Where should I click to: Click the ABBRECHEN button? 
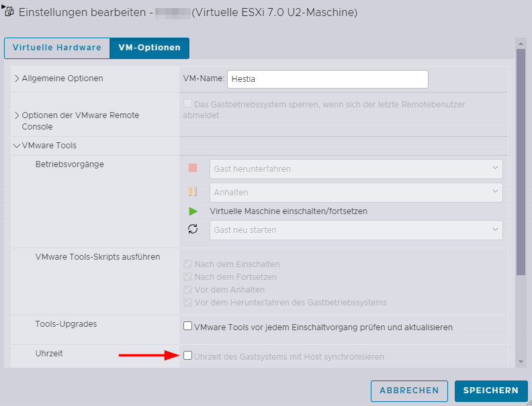pyautogui.click(x=409, y=391)
